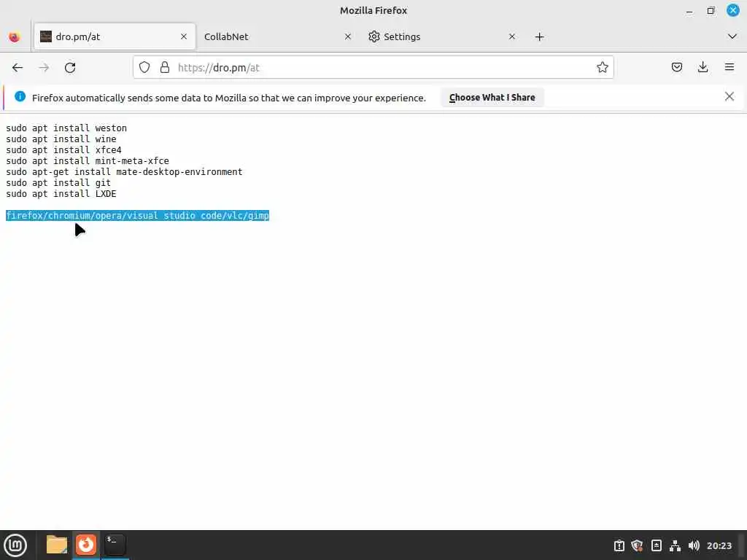Viewport: 747px width, 560px height.
Task: Switch to the CollabNet tab
Action: click(x=278, y=36)
